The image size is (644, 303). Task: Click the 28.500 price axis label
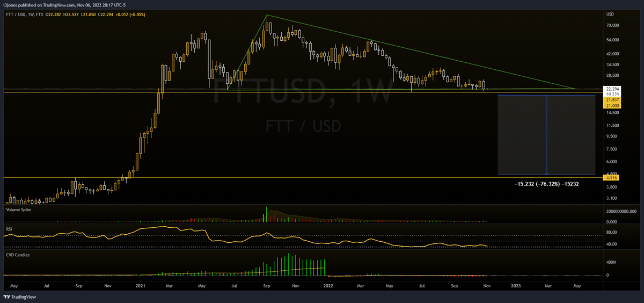click(x=612, y=76)
